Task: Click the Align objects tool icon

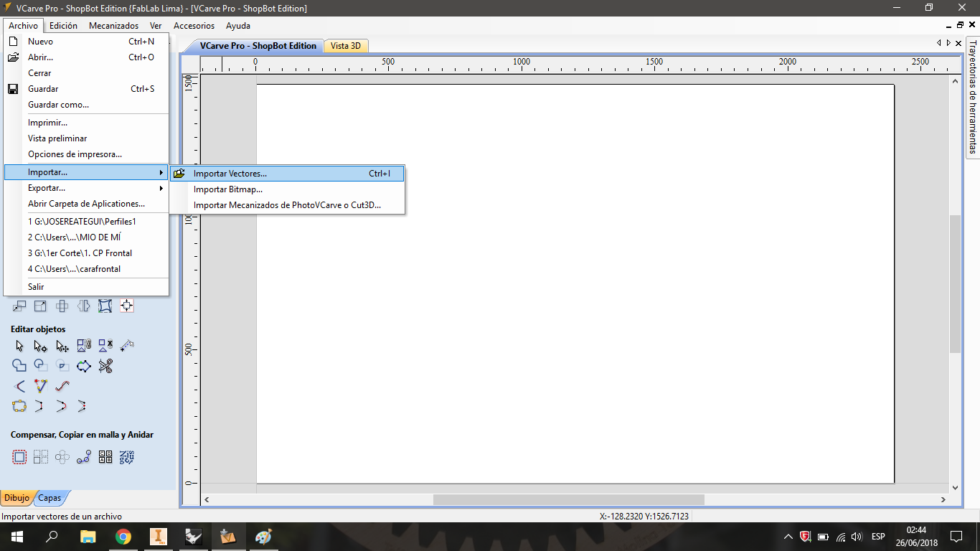Action: [x=127, y=306]
